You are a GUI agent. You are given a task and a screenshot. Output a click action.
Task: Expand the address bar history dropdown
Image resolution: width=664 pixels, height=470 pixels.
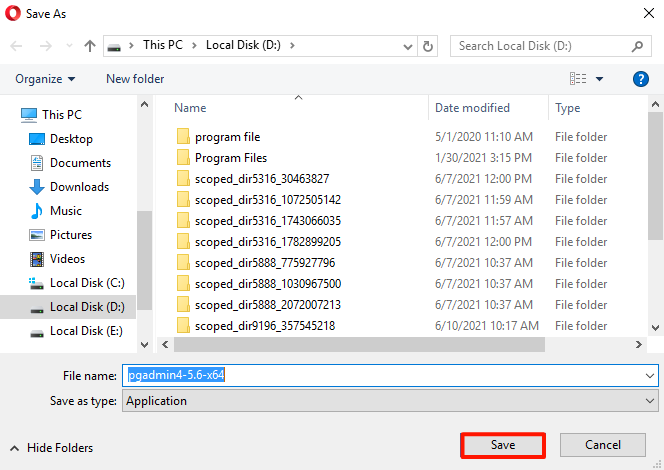[x=408, y=46]
